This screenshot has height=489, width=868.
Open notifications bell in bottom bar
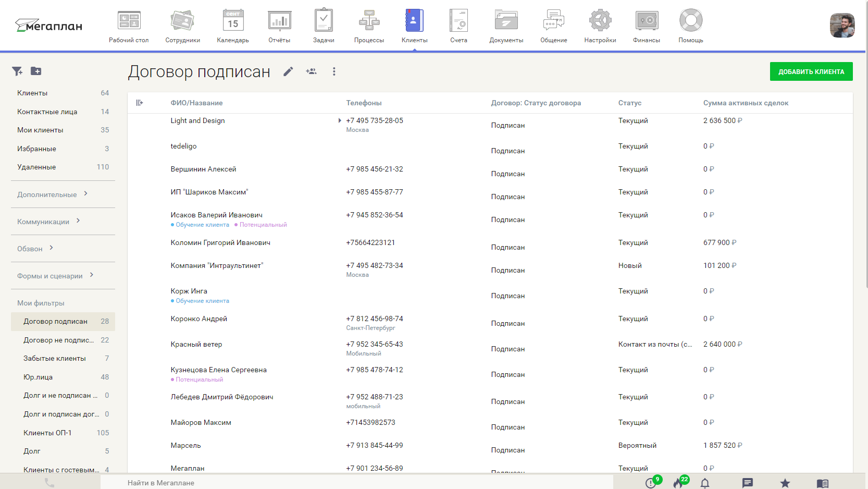point(705,483)
